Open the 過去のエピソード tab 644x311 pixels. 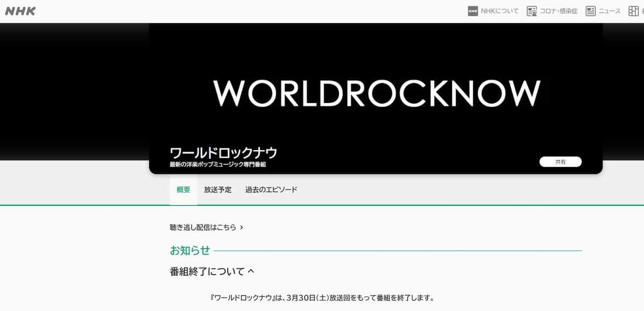pyautogui.click(x=271, y=190)
